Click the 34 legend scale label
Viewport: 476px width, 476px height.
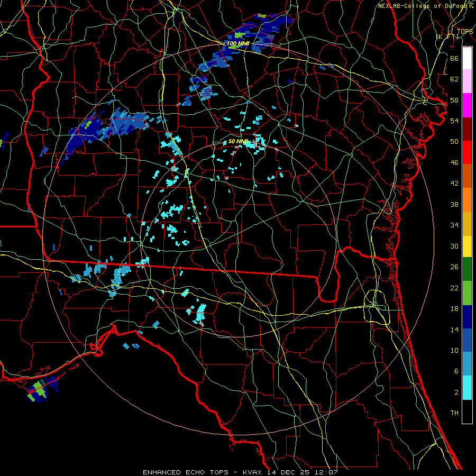454,225
